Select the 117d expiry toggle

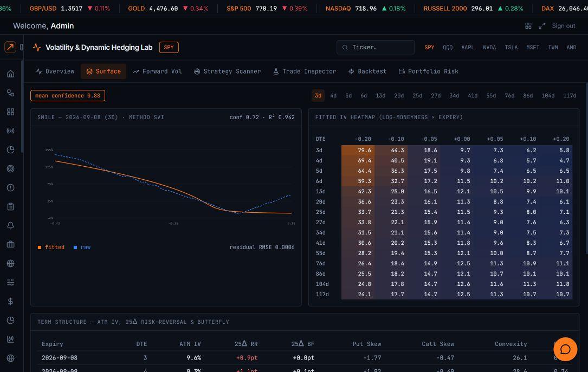tap(570, 95)
